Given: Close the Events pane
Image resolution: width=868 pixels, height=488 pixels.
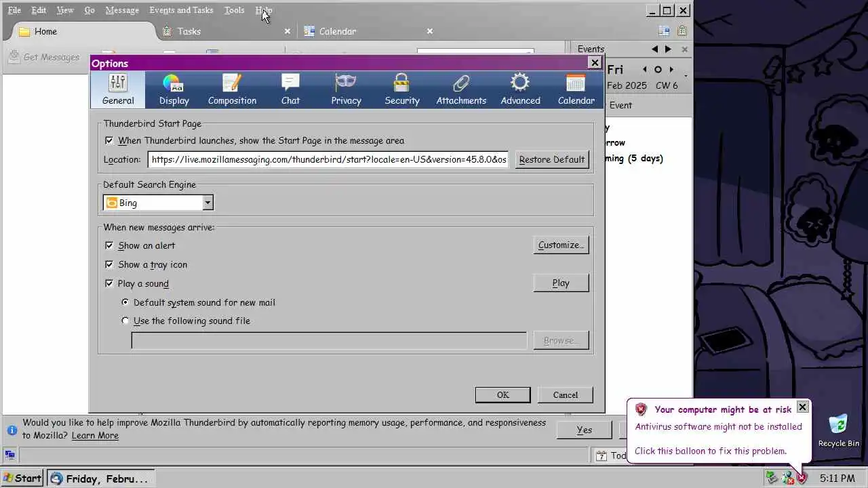Looking at the screenshot, I should tap(684, 49).
